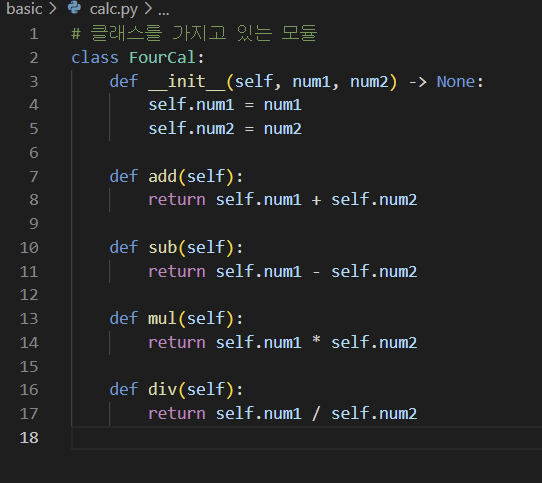The width and height of the screenshot is (542, 483).
Task: Place cursor on empty line 18
Action: tap(307, 438)
